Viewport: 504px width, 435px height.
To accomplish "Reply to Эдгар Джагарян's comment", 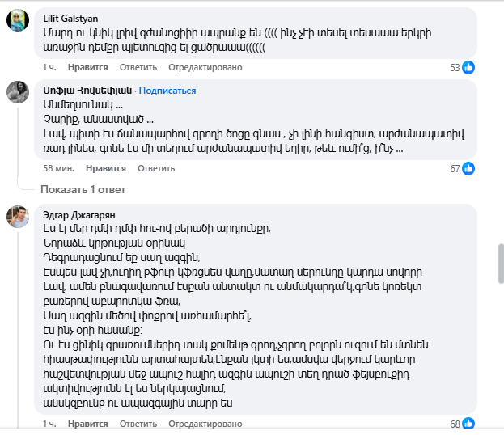I will (x=138, y=424).
